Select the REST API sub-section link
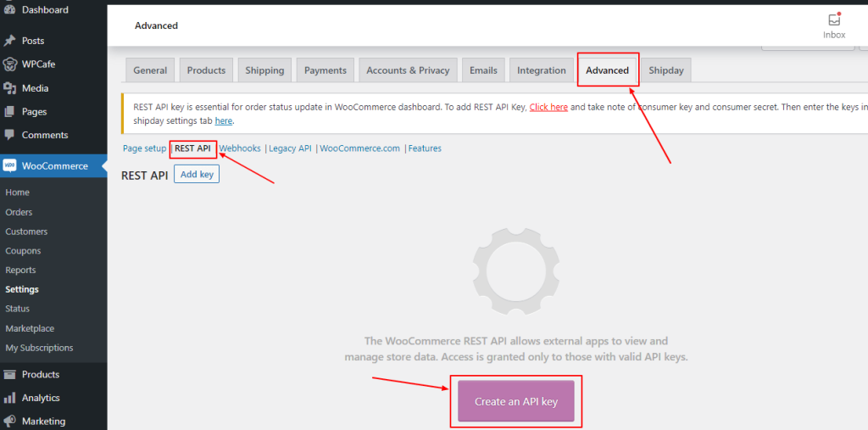 pyautogui.click(x=192, y=148)
